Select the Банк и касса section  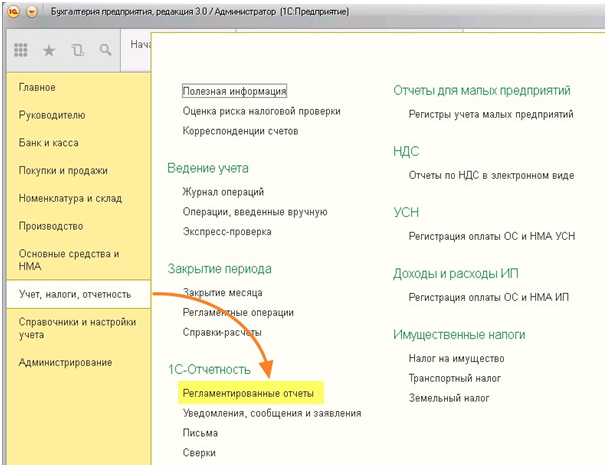pos(48,143)
